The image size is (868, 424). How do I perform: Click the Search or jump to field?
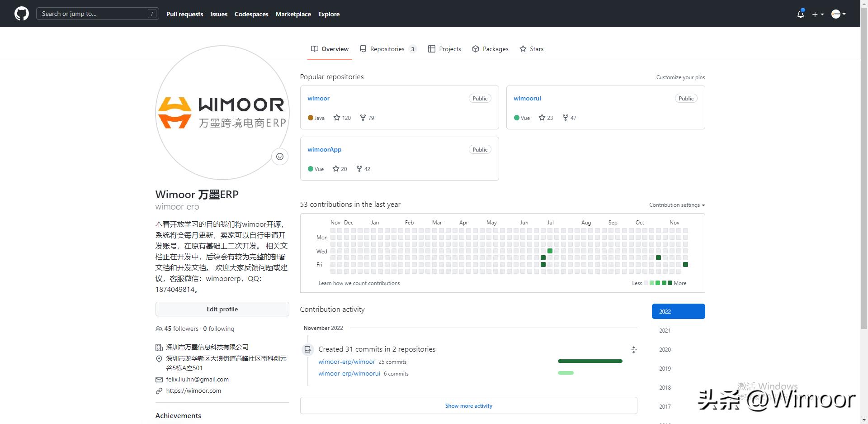point(97,14)
